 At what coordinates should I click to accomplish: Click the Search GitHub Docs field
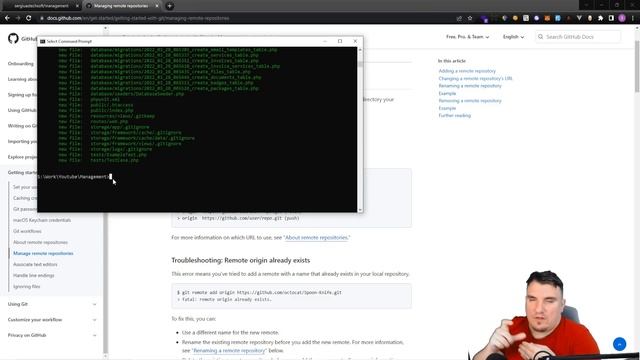coord(578,37)
